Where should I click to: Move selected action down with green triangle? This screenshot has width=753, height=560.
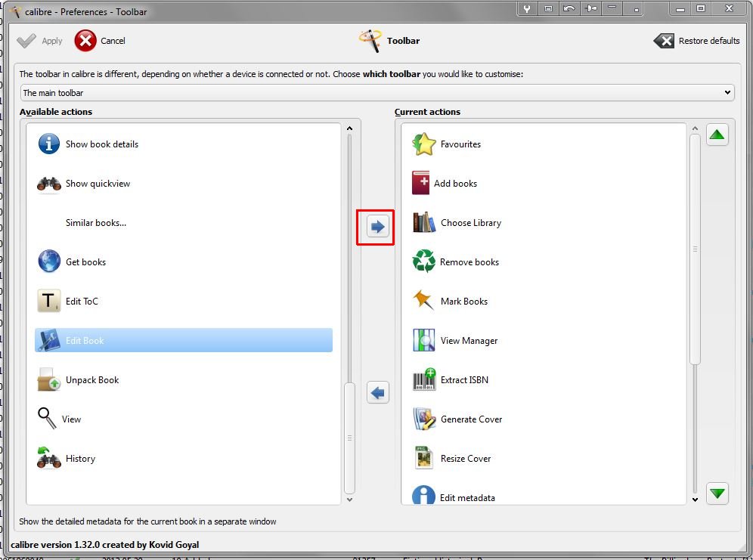(x=717, y=493)
